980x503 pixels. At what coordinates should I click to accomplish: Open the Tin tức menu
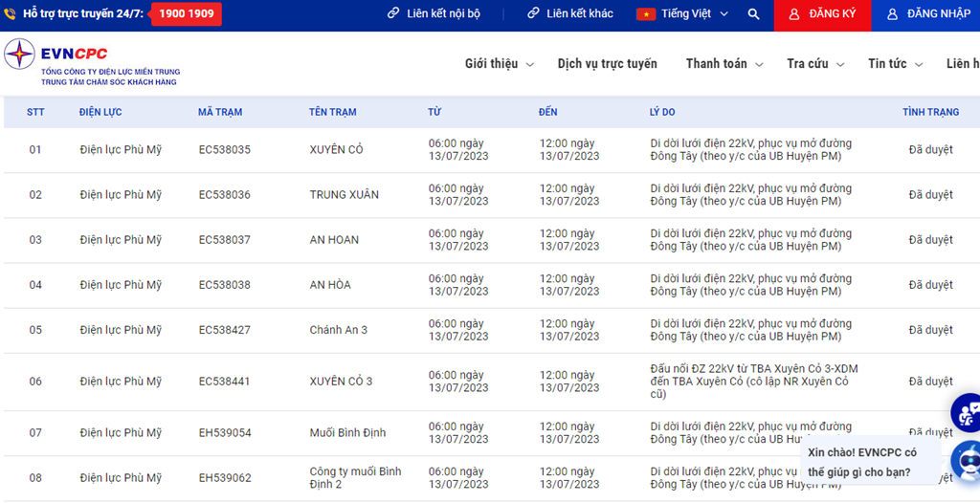click(896, 64)
